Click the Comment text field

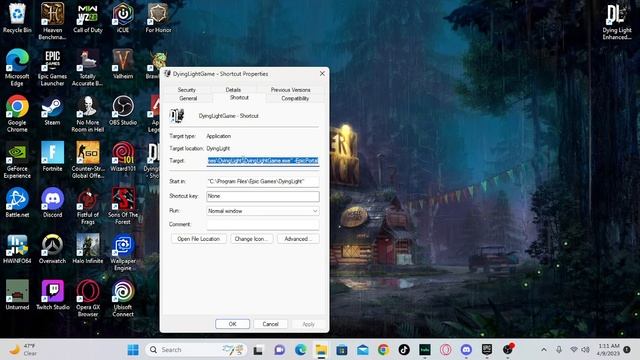[262, 224]
